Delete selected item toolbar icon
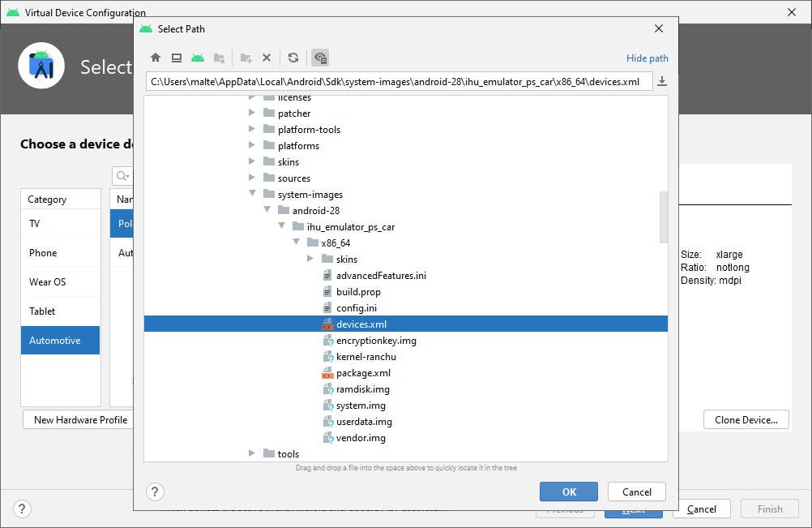Image resolution: width=812 pixels, height=528 pixels. 266,58
